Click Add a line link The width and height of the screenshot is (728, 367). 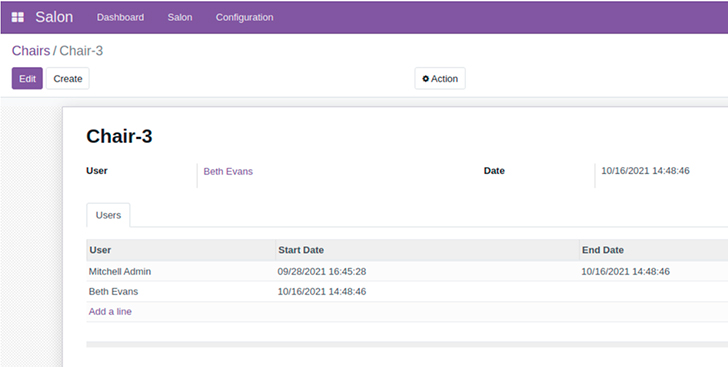[x=110, y=312]
